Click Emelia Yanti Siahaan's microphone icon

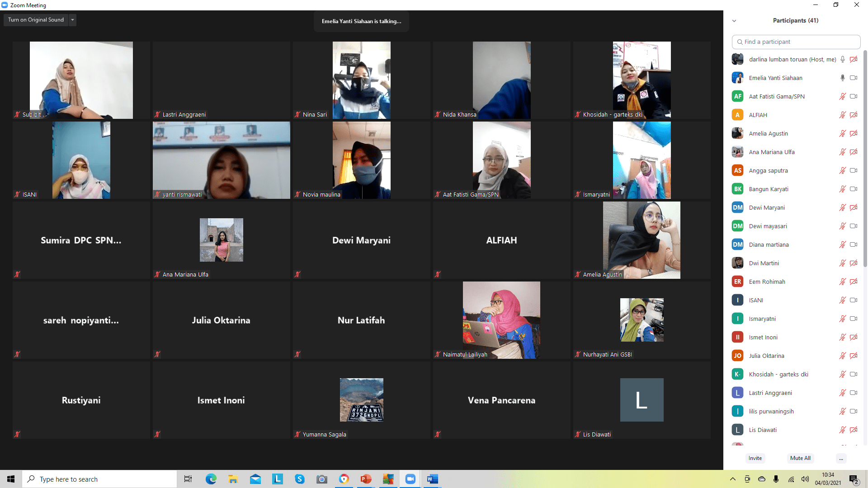(842, 78)
